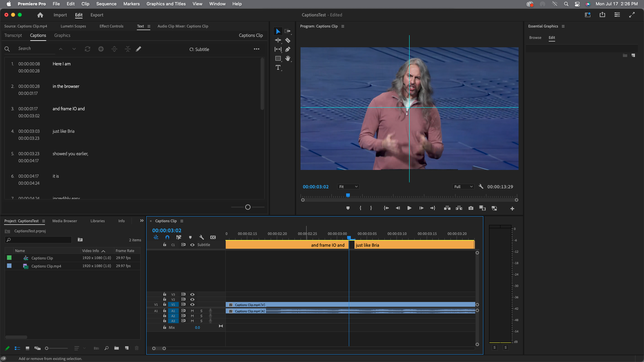
Task: Select the Ripple Edit tool
Action: coord(278,40)
